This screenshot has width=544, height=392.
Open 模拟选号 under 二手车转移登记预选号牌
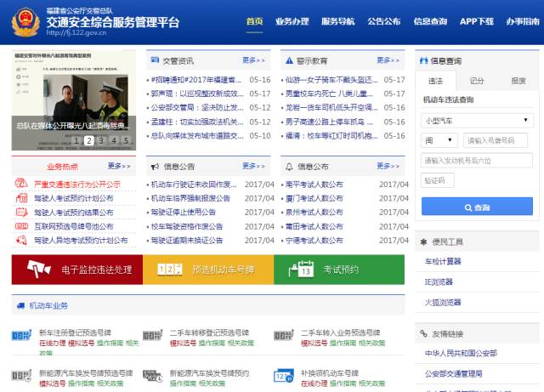pyautogui.click(x=183, y=343)
